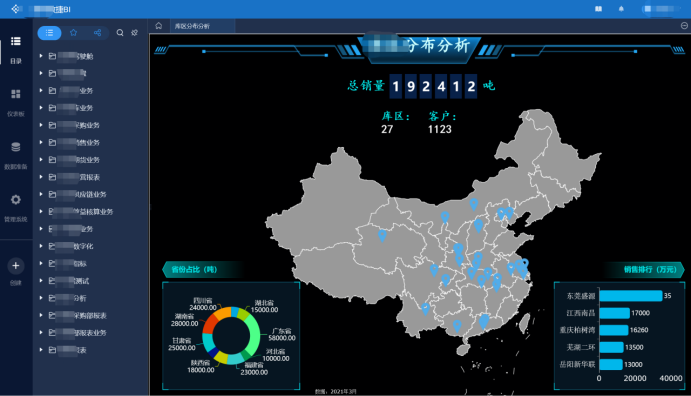This screenshot has width=691, height=396.
Task: Click the 重庆柏树湾 sales bar
Action: pyautogui.click(x=613, y=330)
